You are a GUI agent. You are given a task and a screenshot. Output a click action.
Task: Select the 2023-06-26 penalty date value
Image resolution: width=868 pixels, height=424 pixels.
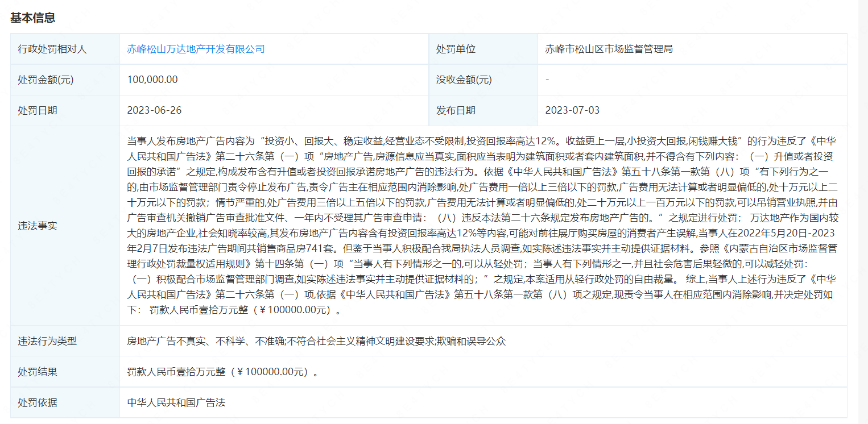click(154, 110)
